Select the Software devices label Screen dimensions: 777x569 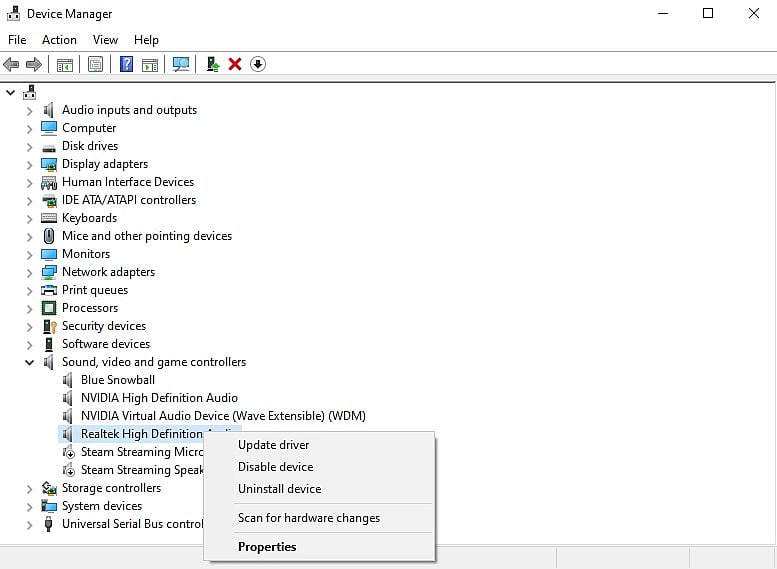106,344
